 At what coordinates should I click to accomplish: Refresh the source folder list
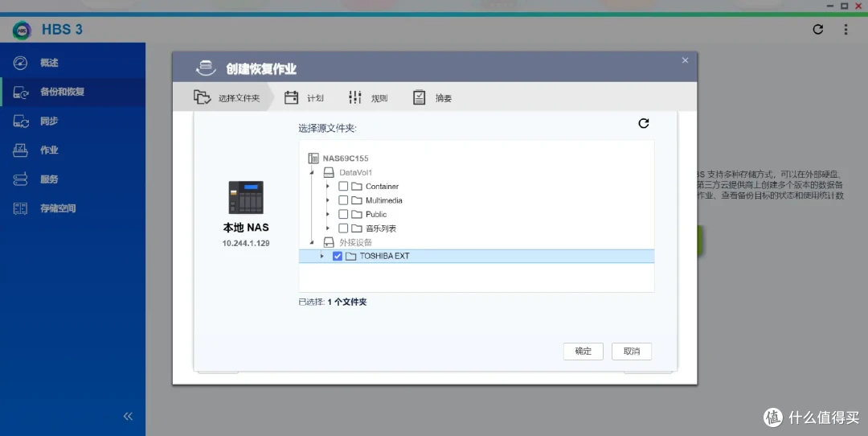(643, 123)
